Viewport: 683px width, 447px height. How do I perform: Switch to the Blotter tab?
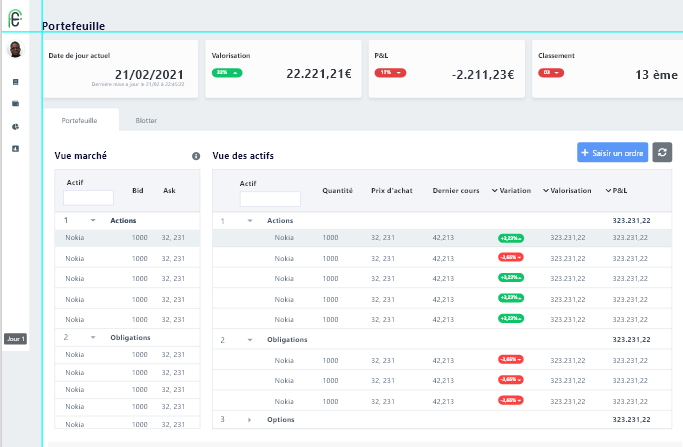146,120
